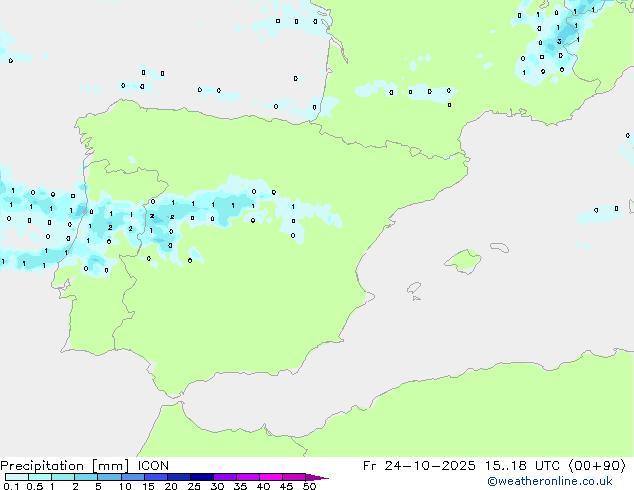
Task: Click the 2 mm cyan legend swatch
Action: (x=87, y=477)
